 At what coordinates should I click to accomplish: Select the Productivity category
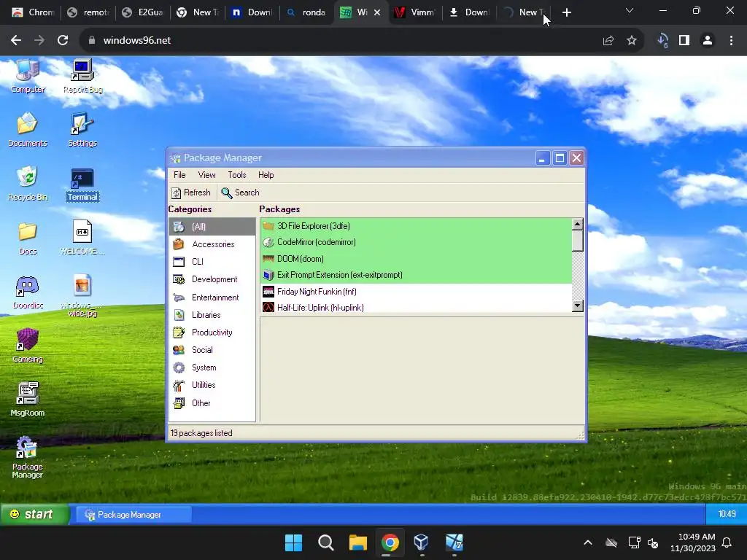pos(212,332)
